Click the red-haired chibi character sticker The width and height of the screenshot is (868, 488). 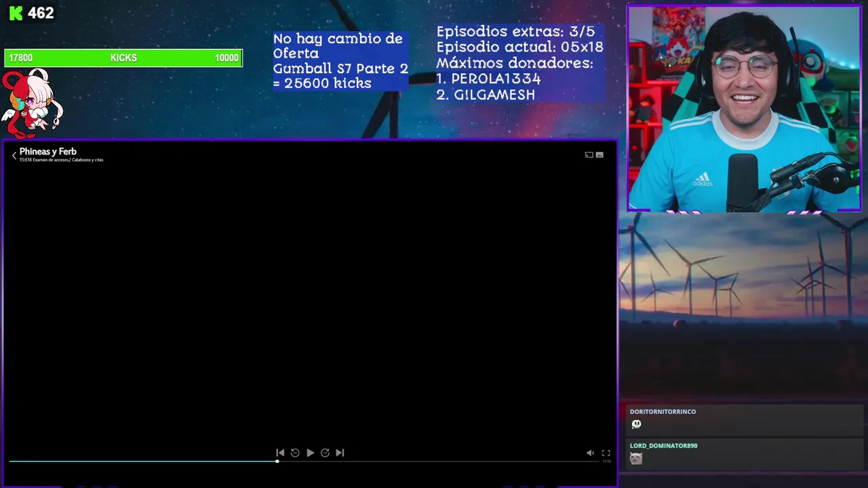pos(32,102)
